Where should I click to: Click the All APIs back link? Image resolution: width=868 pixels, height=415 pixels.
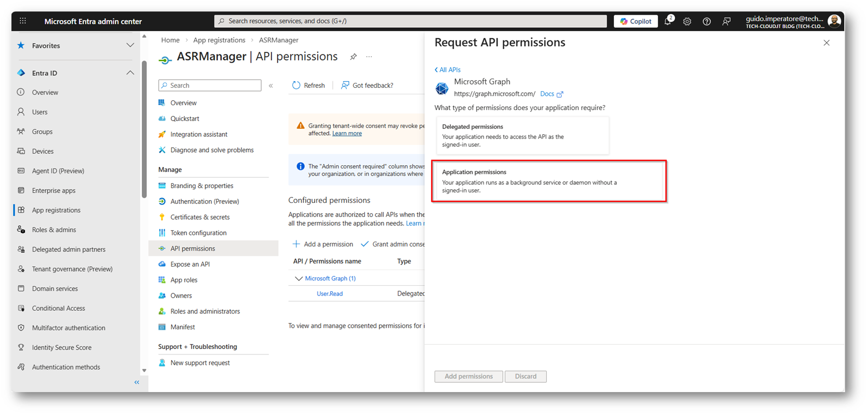(448, 70)
